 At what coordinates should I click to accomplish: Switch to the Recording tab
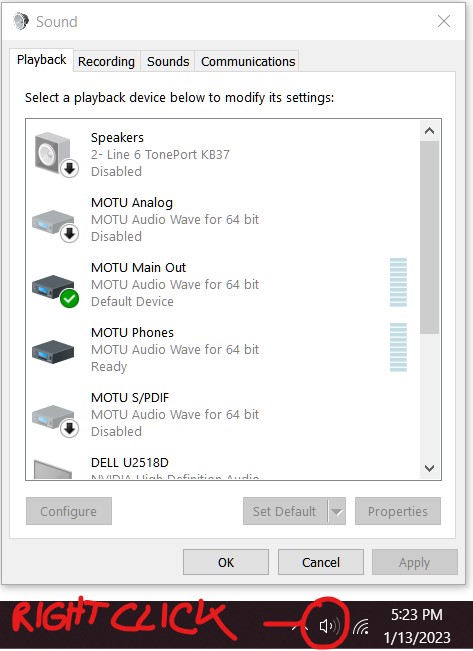106,61
